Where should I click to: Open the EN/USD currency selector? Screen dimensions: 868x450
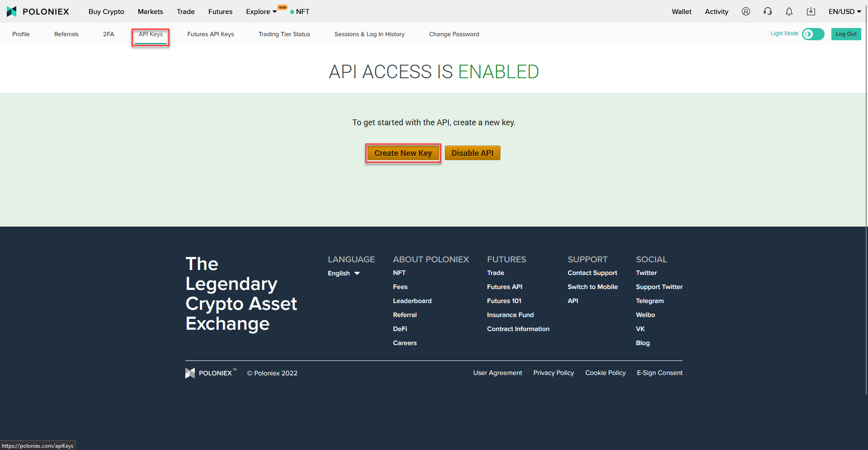(x=844, y=11)
